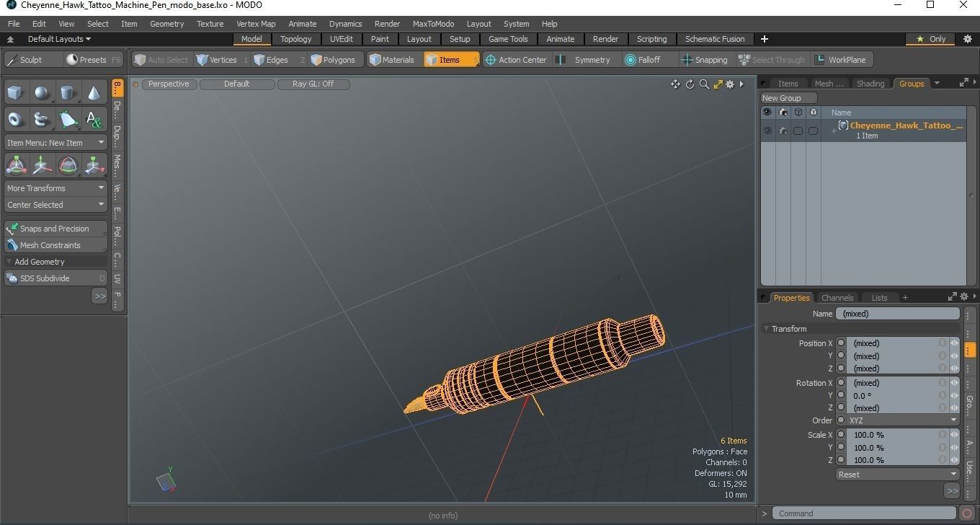Viewport: 980px width, 525px height.
Task: Switch to the Shading tab
Action: click(x=870, y=83)
